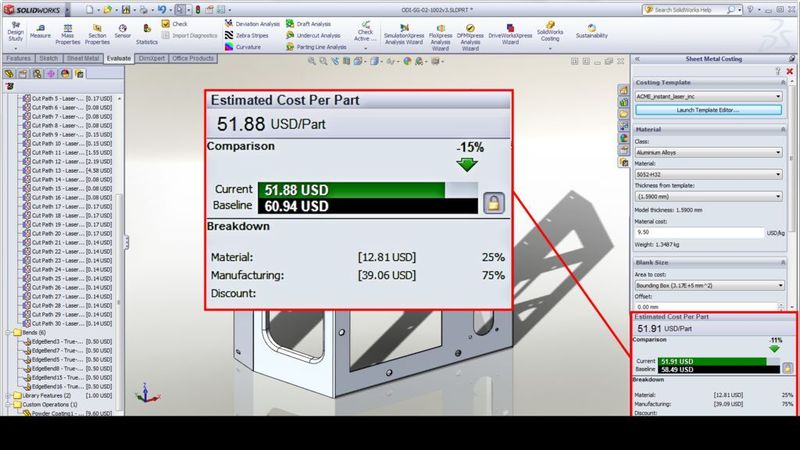Image resolution: width=800 pixels, height=450 pixels.
Task: Open the Area to cost dropdown
Action: tap(709, 286)
